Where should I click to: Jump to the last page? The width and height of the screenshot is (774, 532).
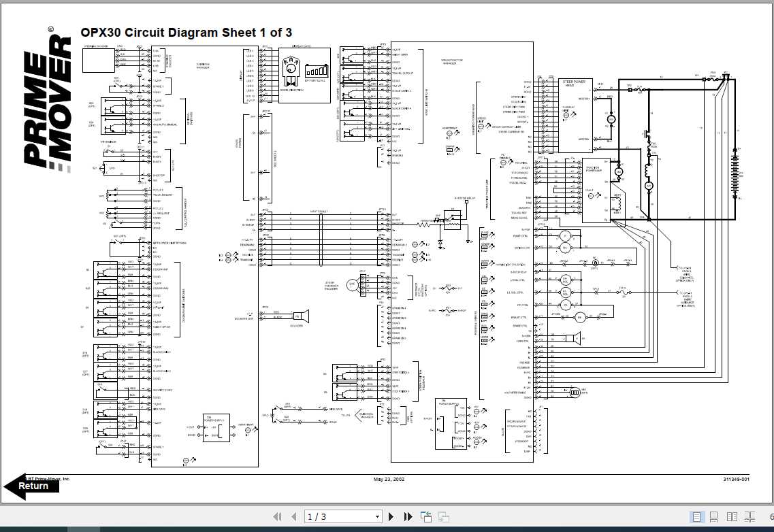(x=408, y=517)
